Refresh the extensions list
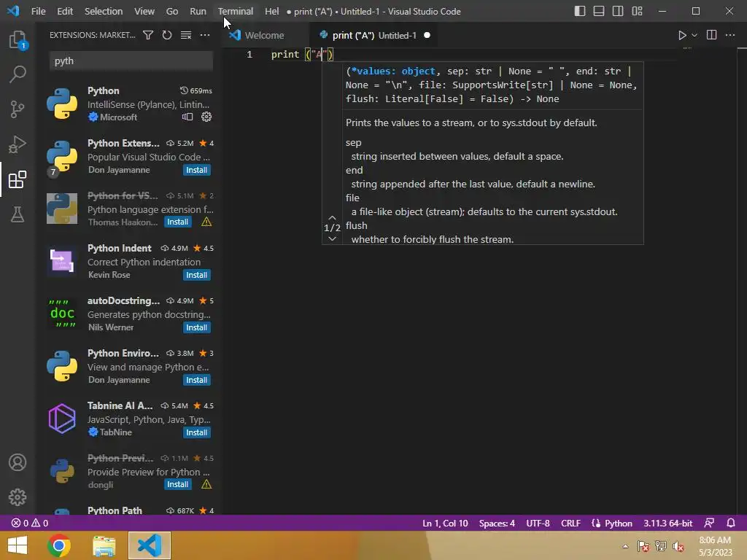747x560 pixels. point(167,35)
